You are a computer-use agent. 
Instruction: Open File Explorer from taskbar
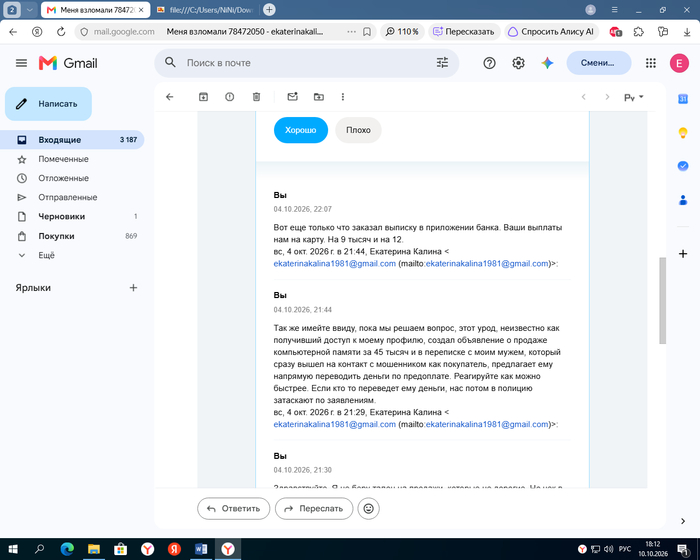pos(93,549)
